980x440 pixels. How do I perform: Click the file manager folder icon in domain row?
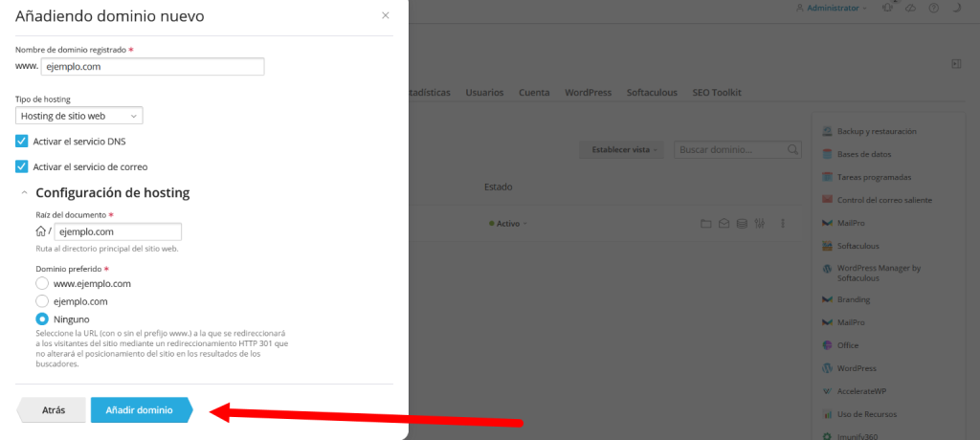[x=706, y=224]
